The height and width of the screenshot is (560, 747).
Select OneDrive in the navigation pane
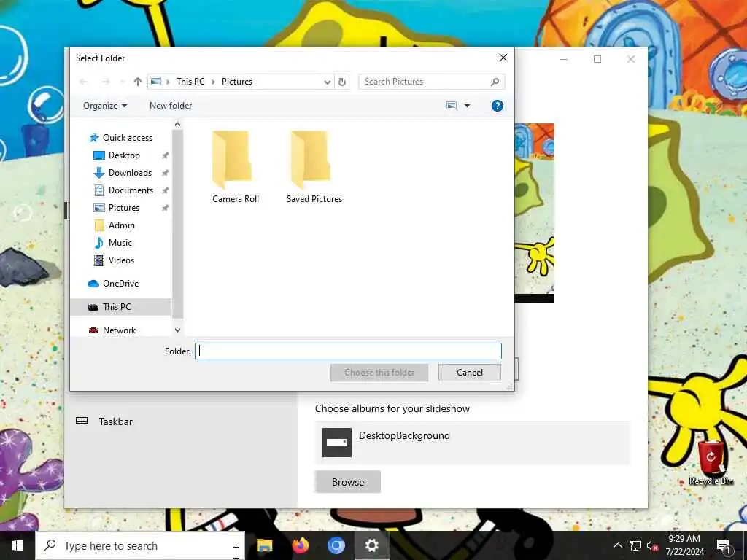[120, 284]
